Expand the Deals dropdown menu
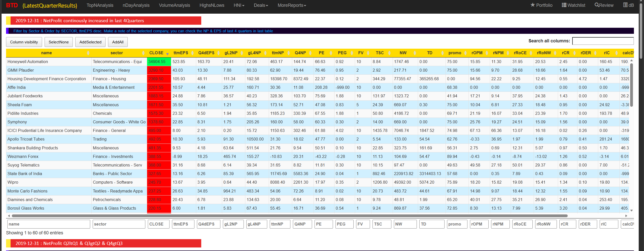The image size is (644, 251). [261, 5]
